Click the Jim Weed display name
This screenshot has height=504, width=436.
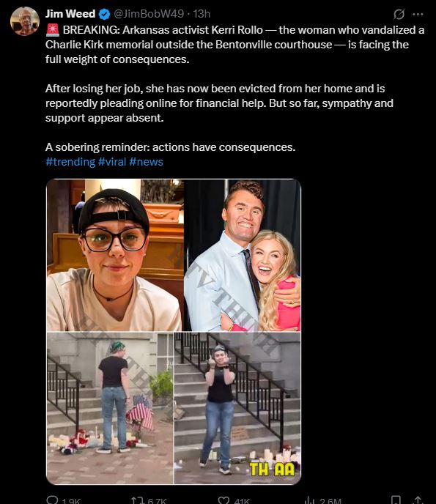click(x=70, y=14)
